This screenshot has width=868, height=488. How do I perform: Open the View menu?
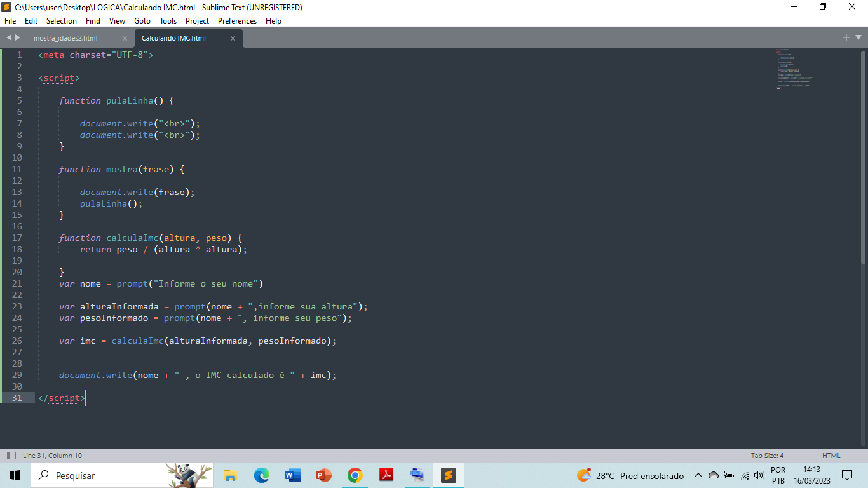click(x=118, y=21)
